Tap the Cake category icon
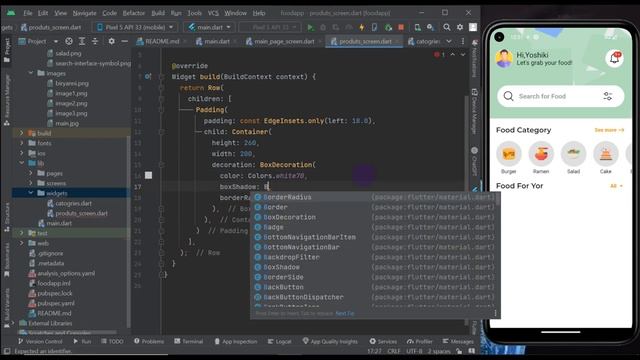Viewport: 640px width, 360px height. click(x=606, y=154)
